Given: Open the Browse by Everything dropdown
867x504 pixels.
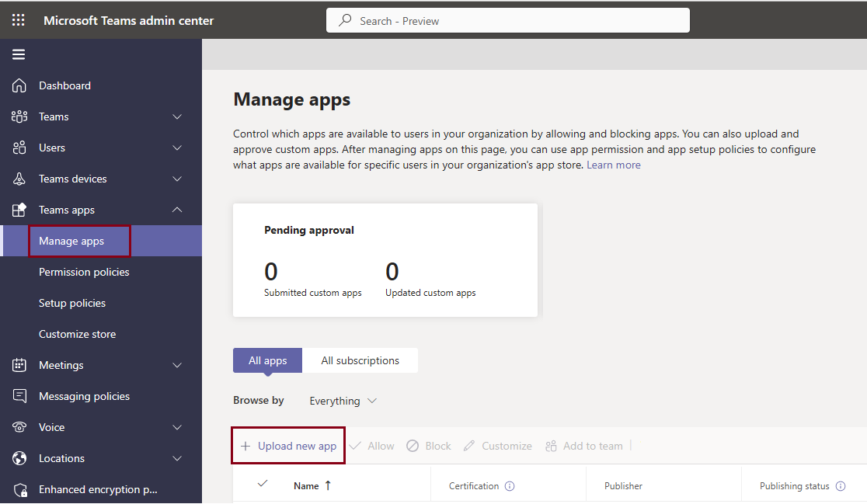Looking at the screenshot, I should pyautogui.click(x=343, y=401).
